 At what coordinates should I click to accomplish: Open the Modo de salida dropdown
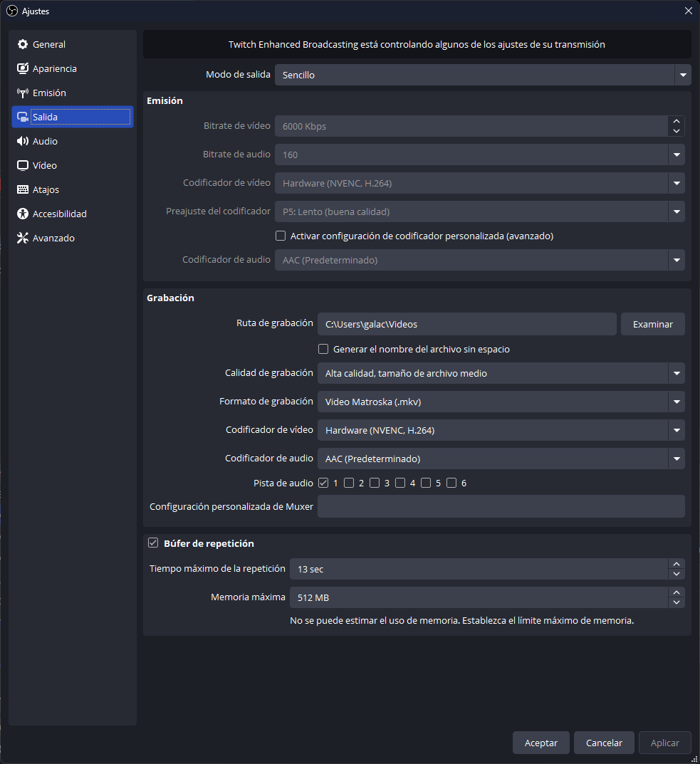[x=483, y=75]
